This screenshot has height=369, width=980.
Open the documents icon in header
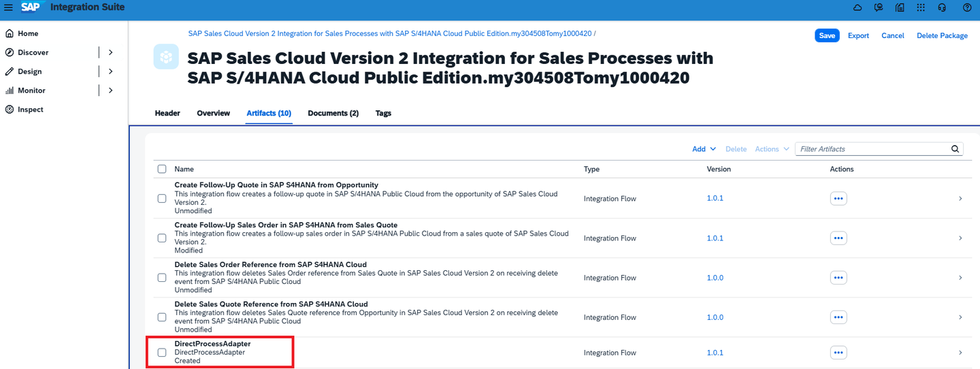900,7
